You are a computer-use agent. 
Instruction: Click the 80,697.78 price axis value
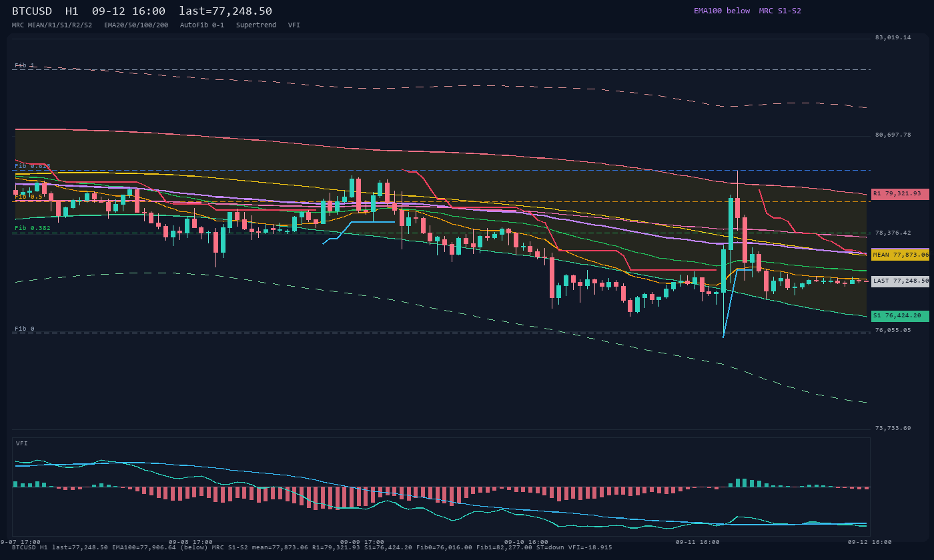click(x=893, y=135)
